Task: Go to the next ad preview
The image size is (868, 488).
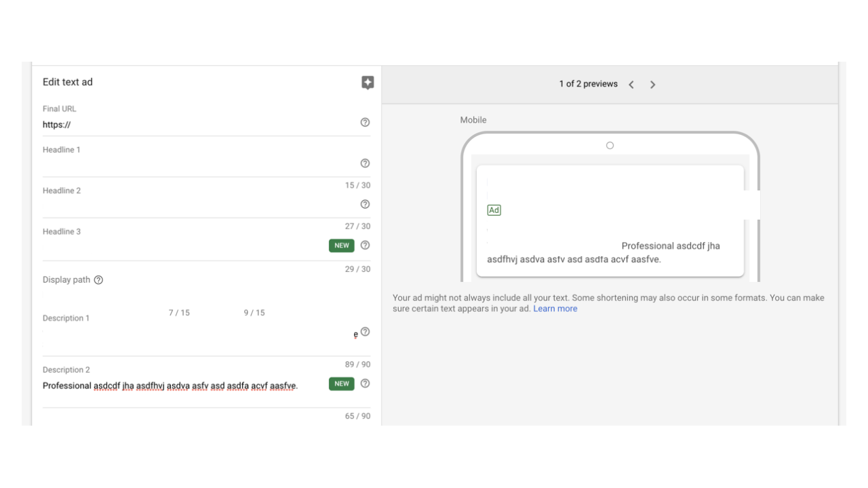Action: tap(652, 85)
